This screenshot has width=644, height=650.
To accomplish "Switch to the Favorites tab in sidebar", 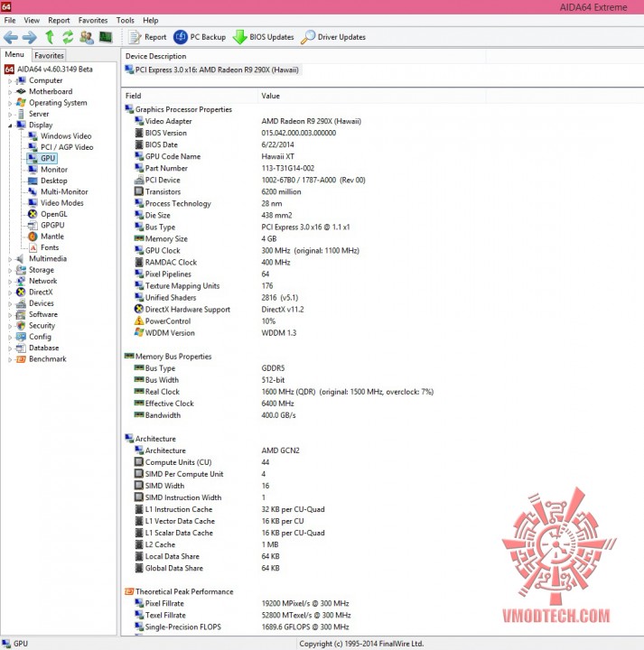I will tap(49, 55).
